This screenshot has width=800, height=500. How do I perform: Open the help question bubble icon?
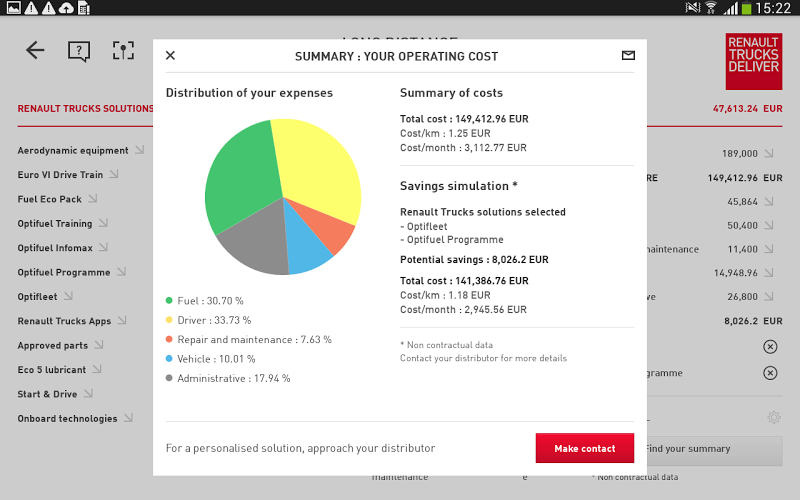[79, 50]
